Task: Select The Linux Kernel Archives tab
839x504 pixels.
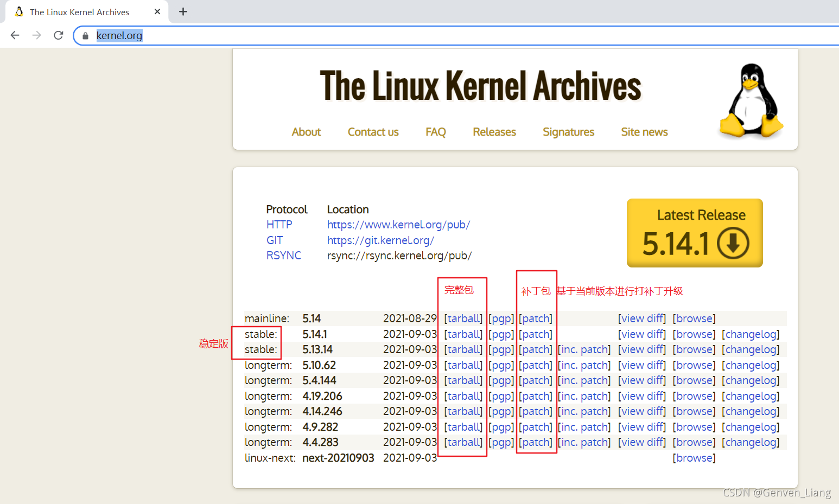Action: pyautogui.click(x=87, y=12)
